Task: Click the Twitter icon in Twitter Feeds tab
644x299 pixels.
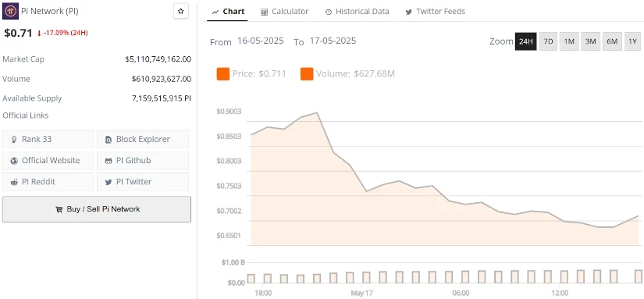Action: pos(409,12)
